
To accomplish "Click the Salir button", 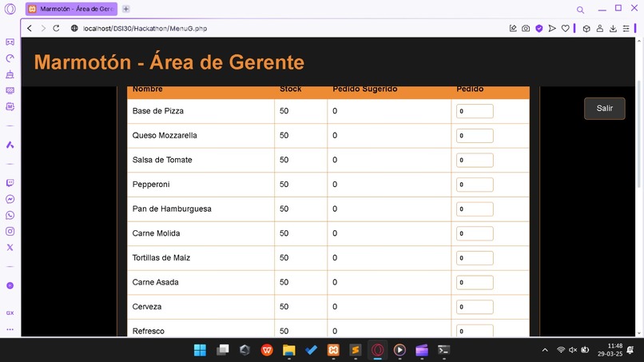I will click(604, 109).
